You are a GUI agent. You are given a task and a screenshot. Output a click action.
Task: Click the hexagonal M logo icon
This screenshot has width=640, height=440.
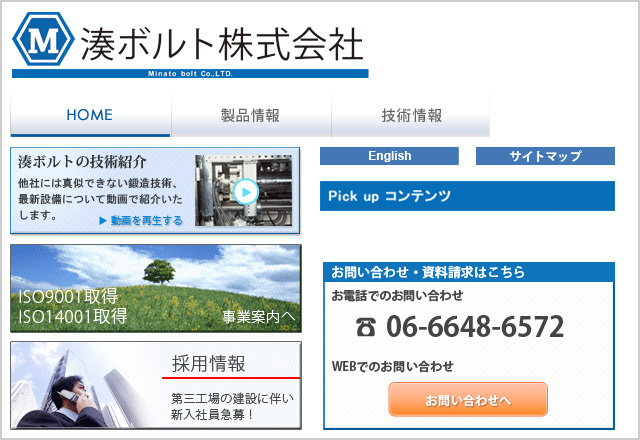click(43, 39)
